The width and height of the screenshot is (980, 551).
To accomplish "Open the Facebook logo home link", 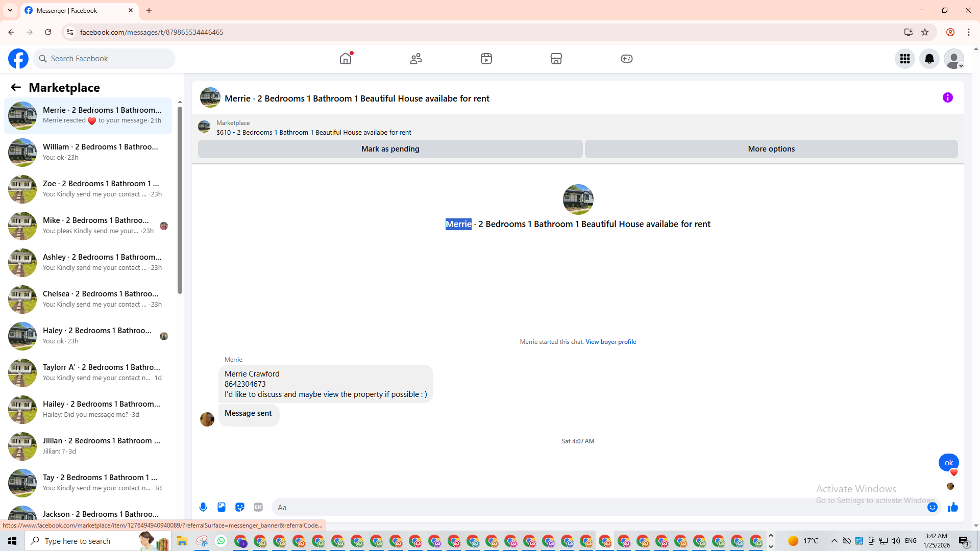I will click(18, 59).
